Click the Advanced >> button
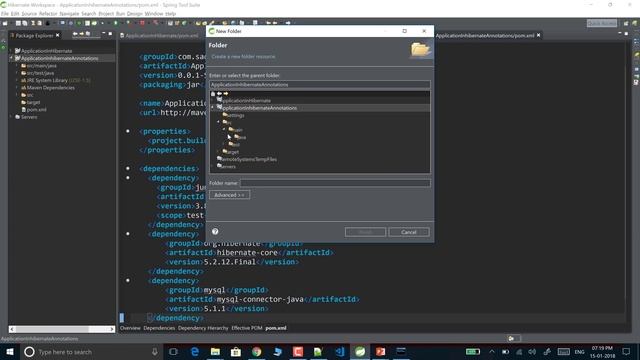The image size is (640, 360). (229, 195)
